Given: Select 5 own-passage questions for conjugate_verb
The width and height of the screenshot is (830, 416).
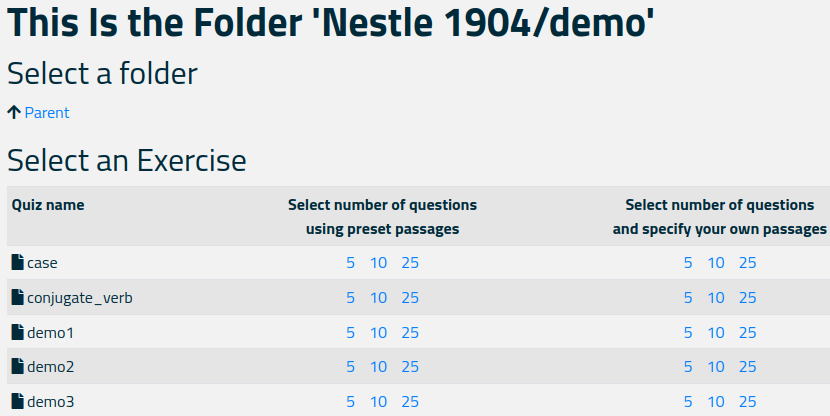Looking at the screenshot, I should [688, 297].
